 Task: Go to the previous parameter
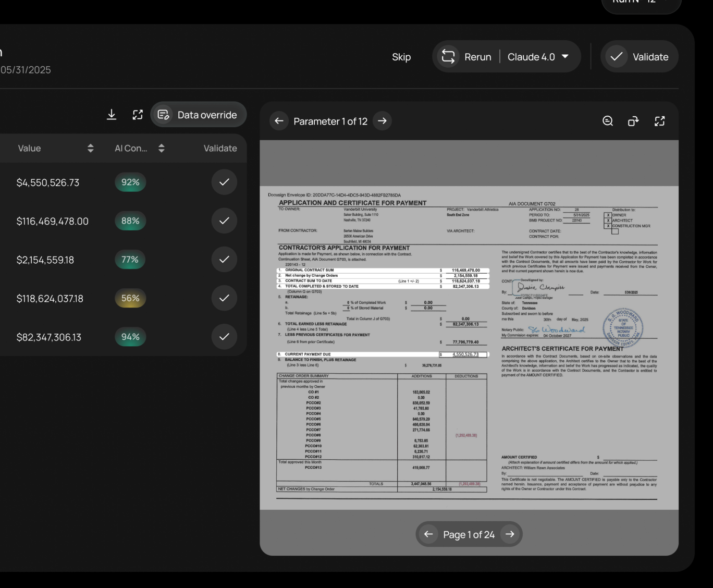pyautogui.click(x=279, y=121)
